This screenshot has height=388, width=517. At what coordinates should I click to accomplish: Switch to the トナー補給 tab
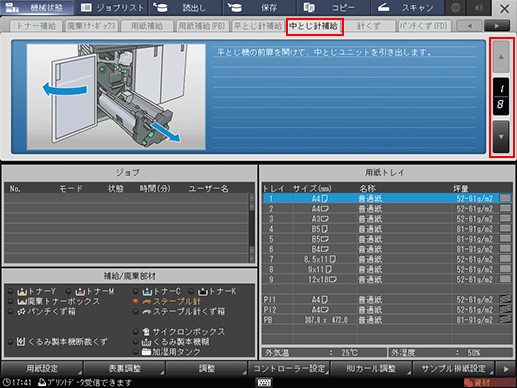36,26
